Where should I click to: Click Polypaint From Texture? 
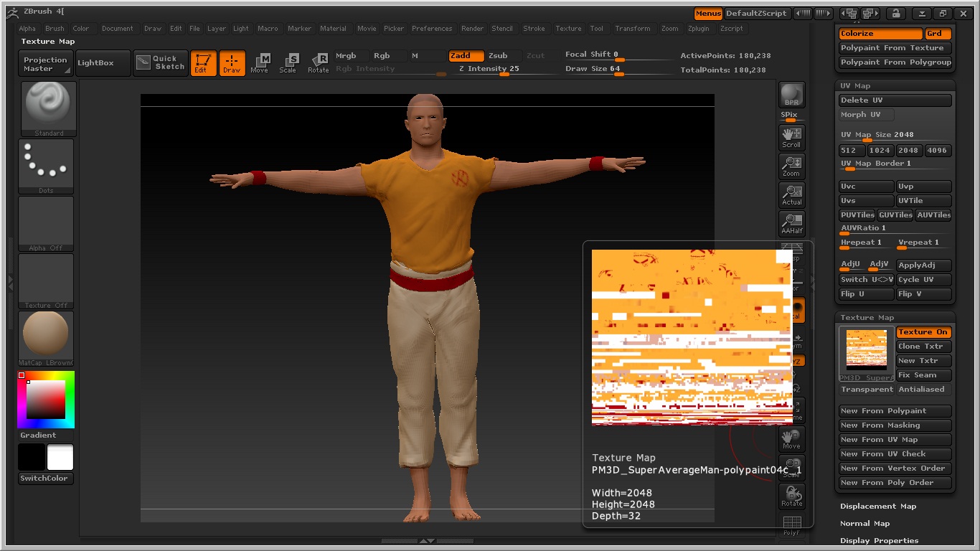pos(895,48)
